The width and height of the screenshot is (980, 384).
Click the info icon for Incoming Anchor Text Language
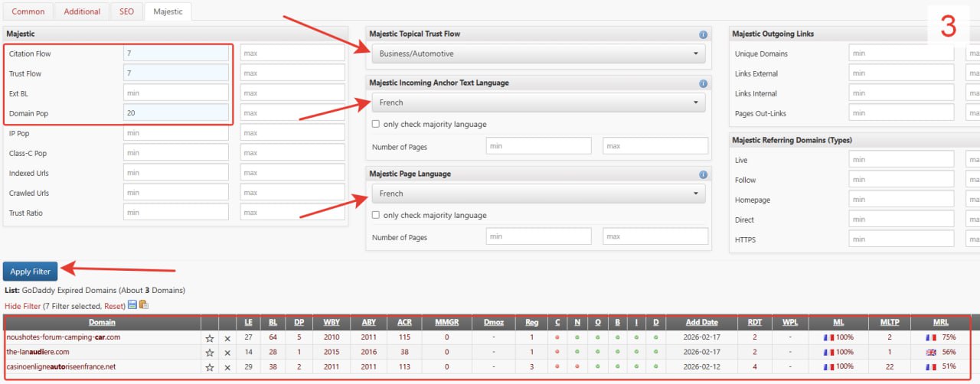pos(703,83)
